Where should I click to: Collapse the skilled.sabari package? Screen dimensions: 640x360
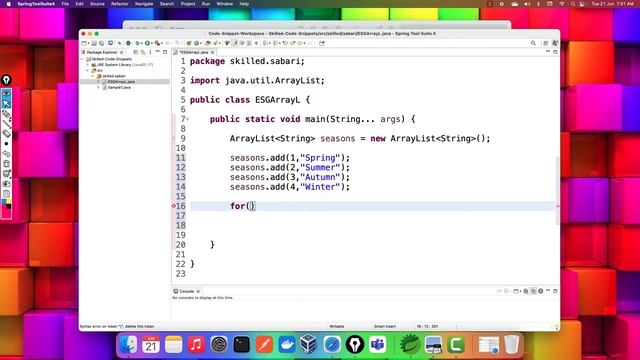93,76
